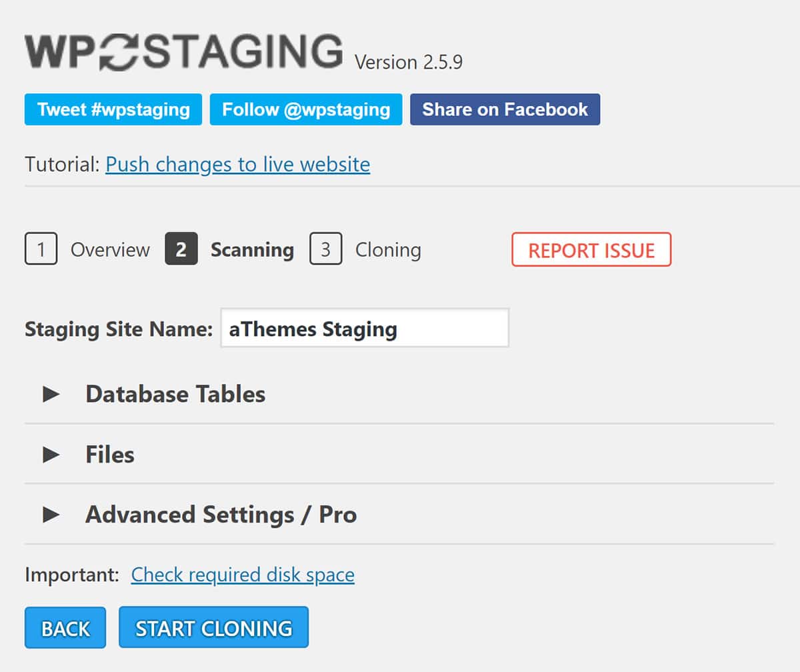Click the step 1 number box

click(x=41, y=249)
